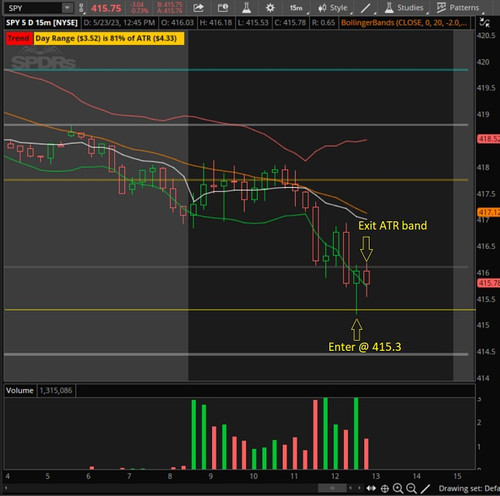The image size is (500, 496).
Task: Click the zoom out magnifier
Action: coord(411,489)
